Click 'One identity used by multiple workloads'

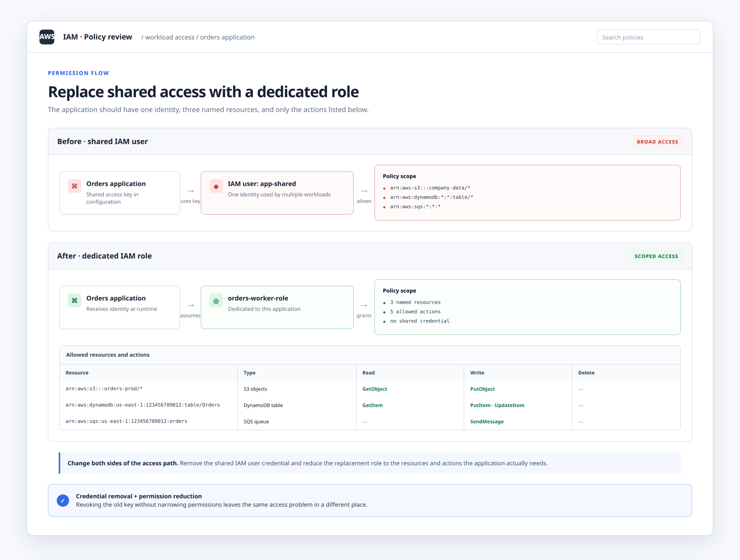coord(279,194)
